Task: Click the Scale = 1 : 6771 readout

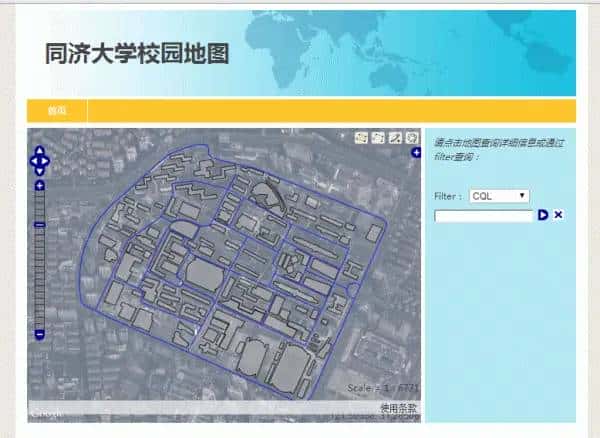Action: [x=383, y=388]
